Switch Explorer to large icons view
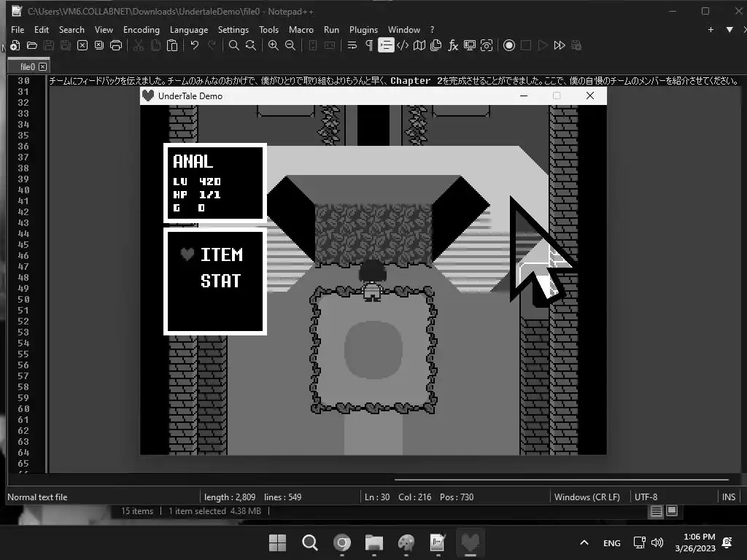This screenshot has height=560, width=747. (672, 511)
